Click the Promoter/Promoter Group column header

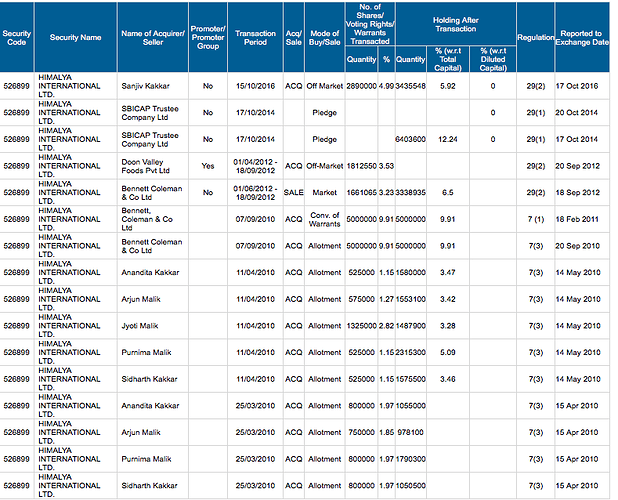click(x=208, y=37)
